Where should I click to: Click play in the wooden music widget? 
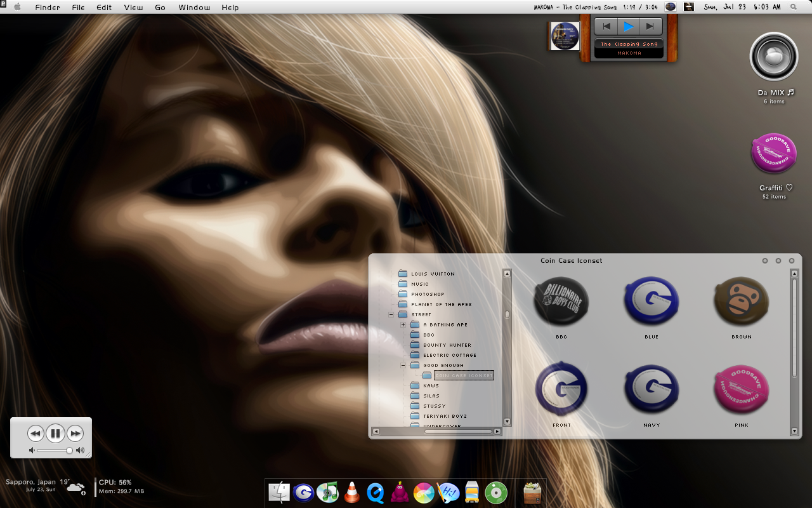point(628,26)
